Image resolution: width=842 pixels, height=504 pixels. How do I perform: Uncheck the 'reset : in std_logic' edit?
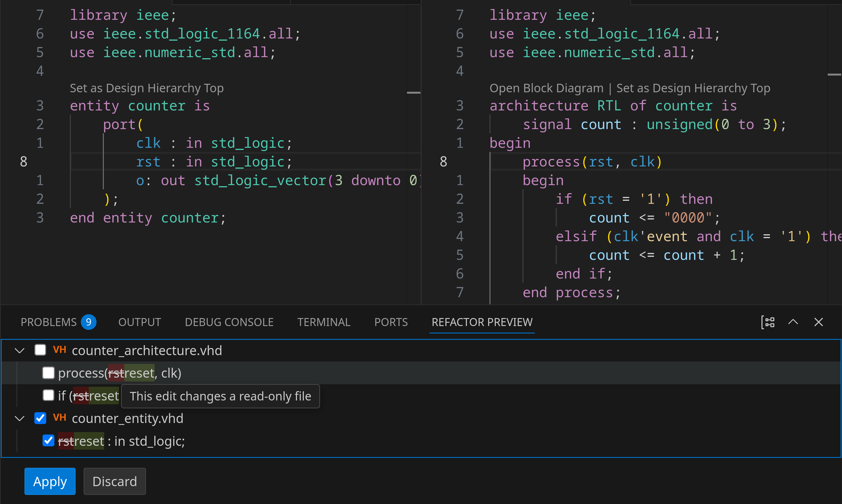click(x=48, y=441)
